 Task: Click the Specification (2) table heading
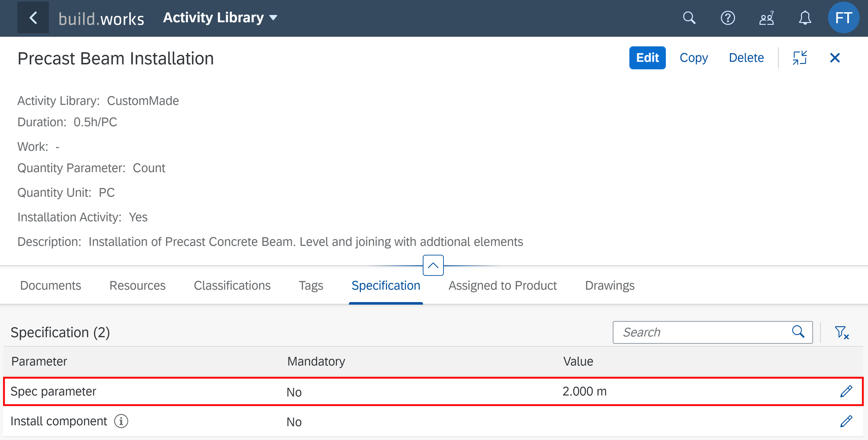(x=60, y=333)
